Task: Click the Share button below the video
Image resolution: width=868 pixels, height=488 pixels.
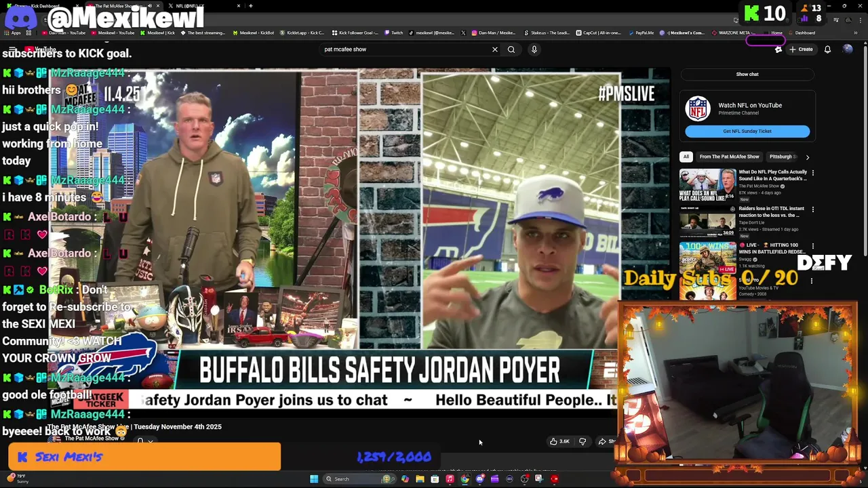Action: click(606, 441)
